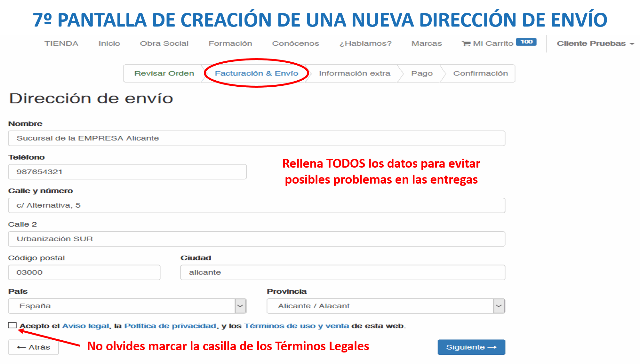Select Facturación & Envío step

click(256, 74)
